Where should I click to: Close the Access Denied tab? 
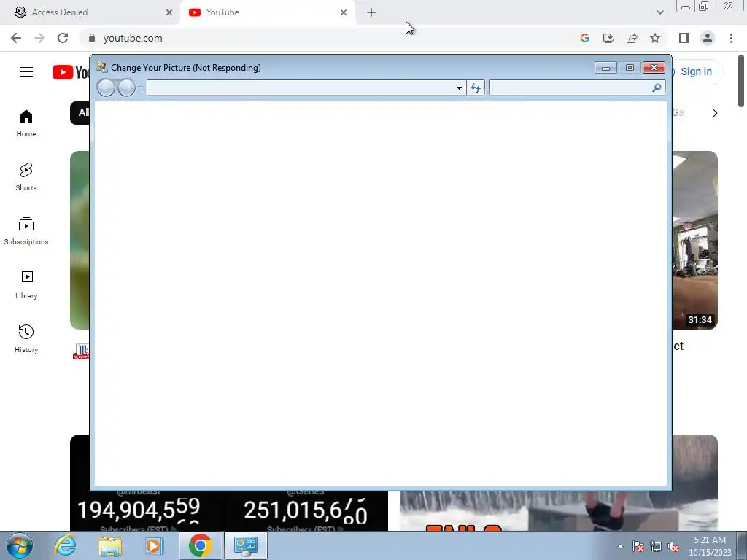169,12
